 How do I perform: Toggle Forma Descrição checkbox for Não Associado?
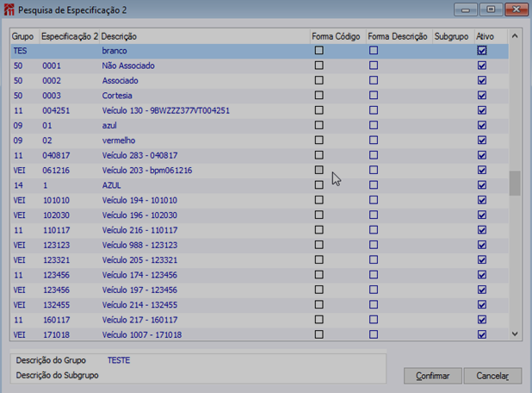(x=374, y=65)
